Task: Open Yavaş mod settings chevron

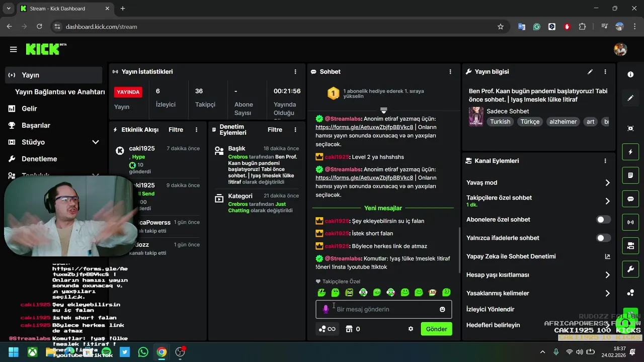Action: tap(607, 183)
